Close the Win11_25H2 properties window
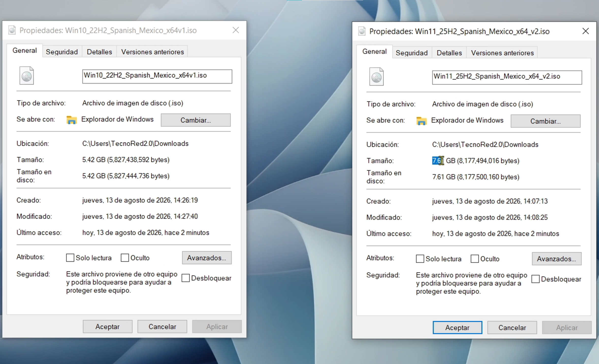This screenshot has width=599, height=364. 586,31
